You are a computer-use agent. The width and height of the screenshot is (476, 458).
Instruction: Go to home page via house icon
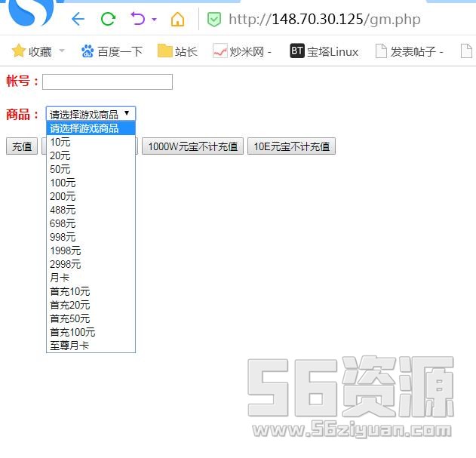click(x=177, y=20)
